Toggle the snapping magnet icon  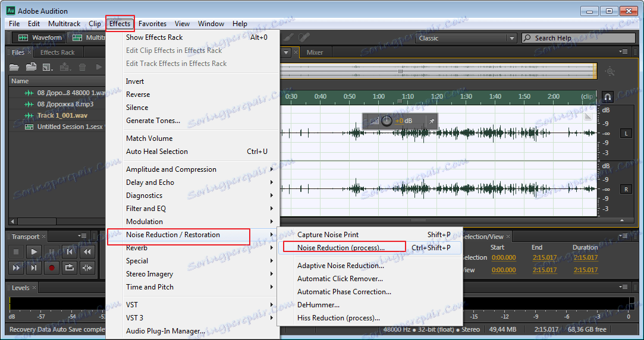tap(608, 97)
